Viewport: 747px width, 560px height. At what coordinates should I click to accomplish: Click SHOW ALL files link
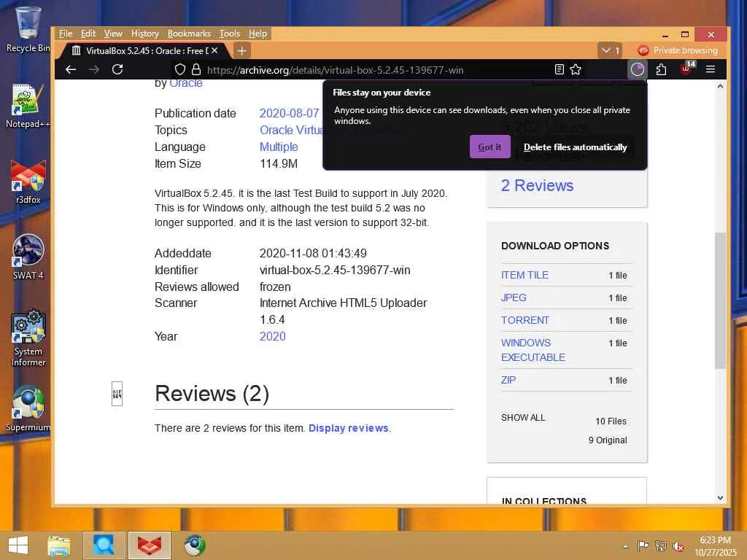tap(523, 418)
